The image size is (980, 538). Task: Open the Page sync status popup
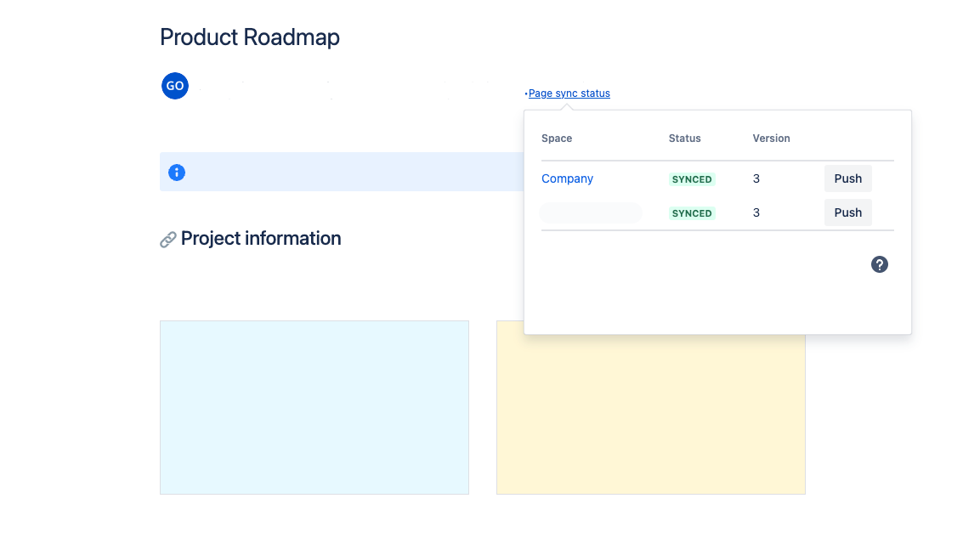569,93
